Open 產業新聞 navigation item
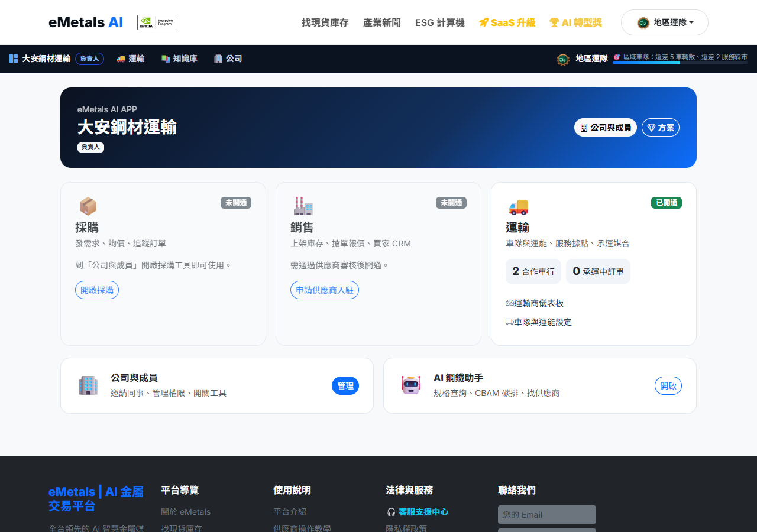The image size is (757, 532). pyautogui.click(x=382, y=22)
